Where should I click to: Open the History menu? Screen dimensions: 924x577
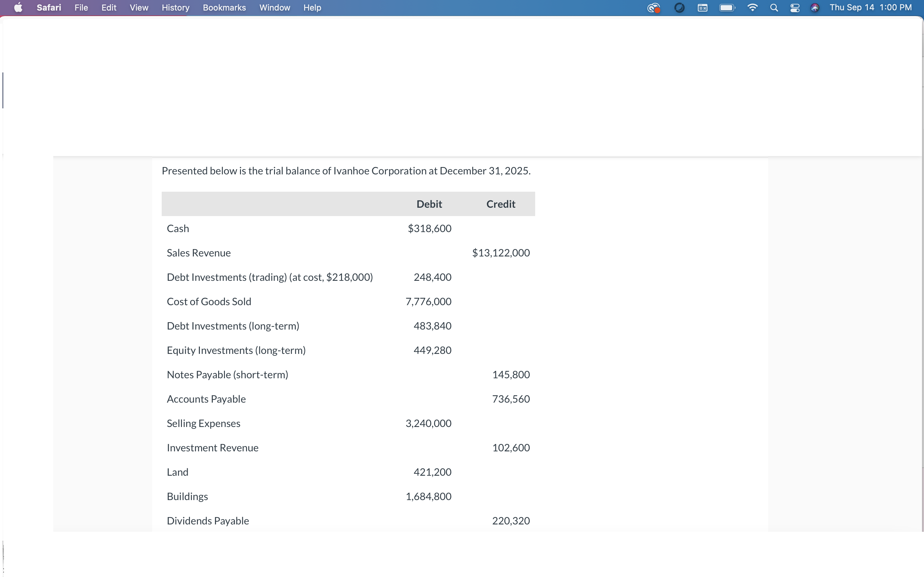175,8
